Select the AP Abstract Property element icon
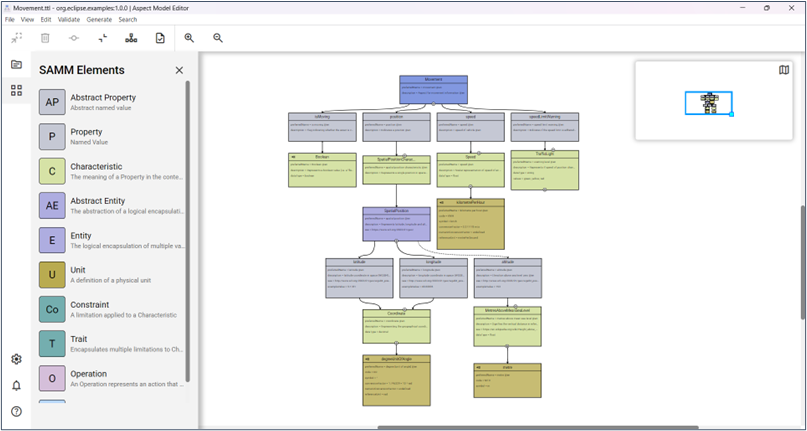Image resolution: width=807 pixels, height=431 pixels. [x=52, y=102]
